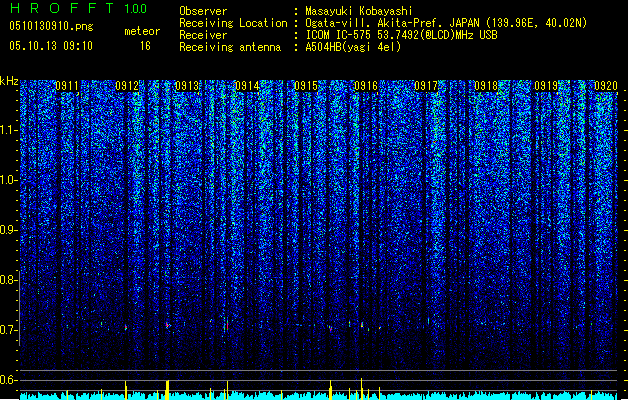Click the 0.6 frequency axis label
Image resolution: width=629 pixels, height=400 pixels.
[9, 380]
